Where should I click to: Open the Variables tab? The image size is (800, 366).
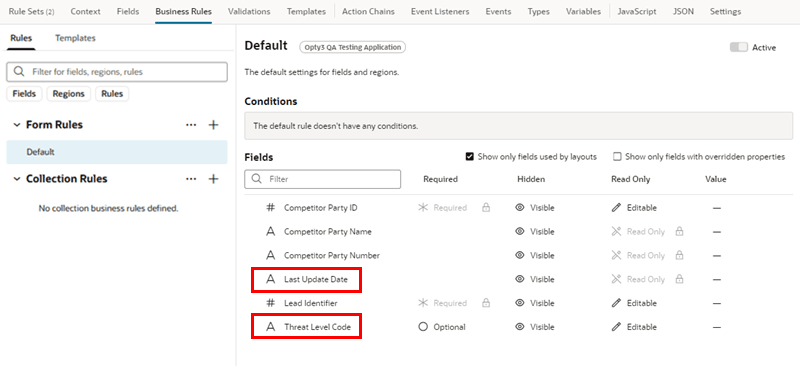(x=584, y=11)
